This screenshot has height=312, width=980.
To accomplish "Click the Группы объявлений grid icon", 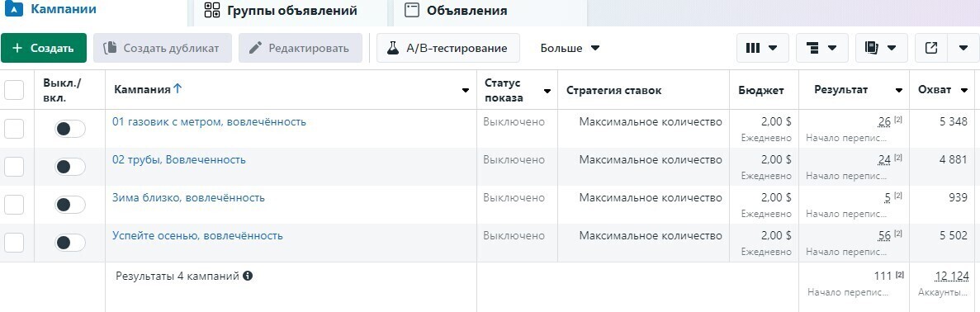I will (x=212, y=10).
